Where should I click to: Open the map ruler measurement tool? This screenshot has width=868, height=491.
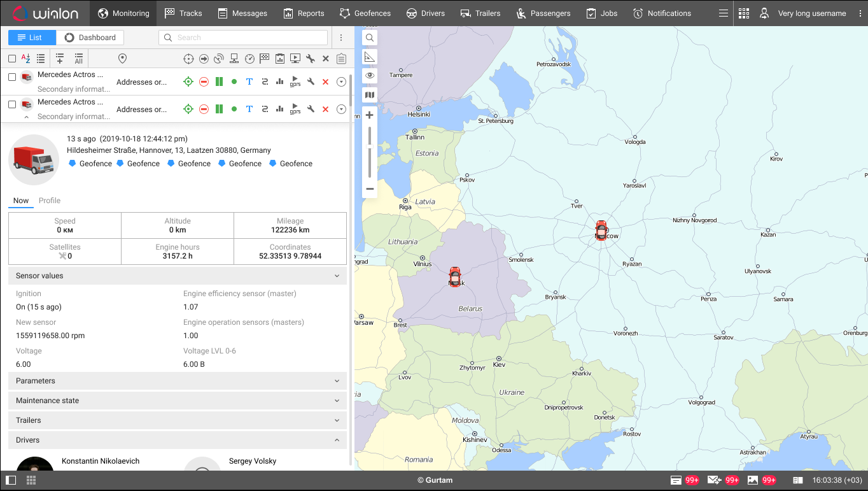point(370,57)
